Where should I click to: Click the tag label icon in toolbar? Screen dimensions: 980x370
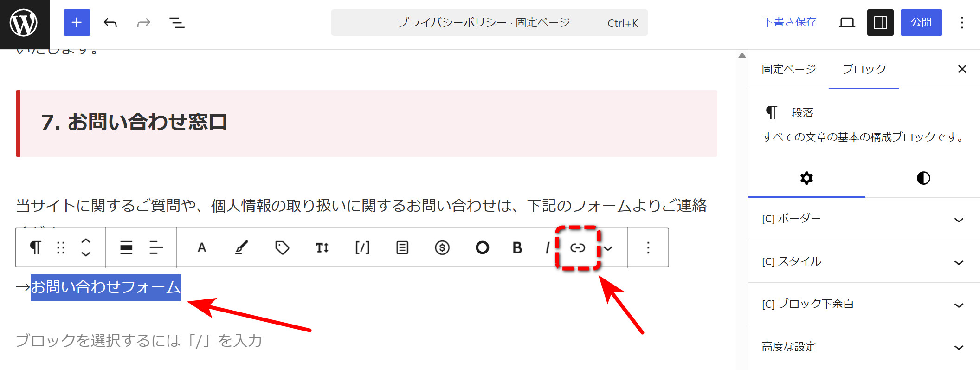click(282, 248)
